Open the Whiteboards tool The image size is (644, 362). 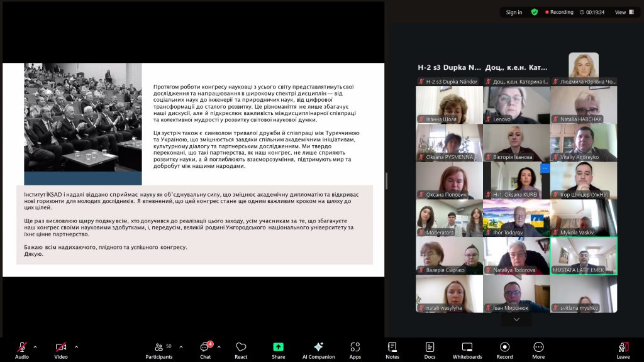point(467,349)
